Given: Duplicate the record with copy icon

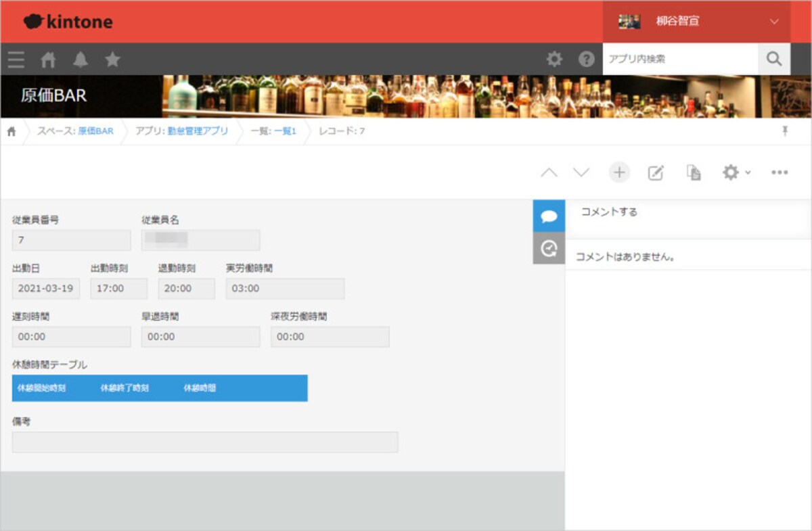Looking at the screenshot, I should 694,172.
